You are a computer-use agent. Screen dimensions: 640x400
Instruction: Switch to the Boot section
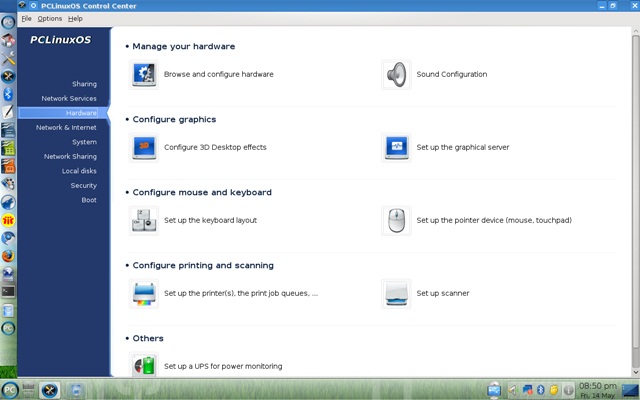(x=89, y=200)
